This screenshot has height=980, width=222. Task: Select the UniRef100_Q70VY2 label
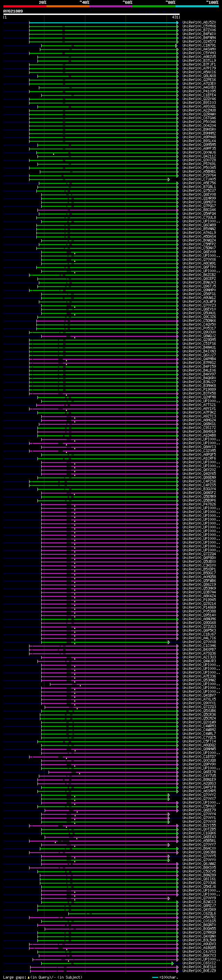[199, 795]
